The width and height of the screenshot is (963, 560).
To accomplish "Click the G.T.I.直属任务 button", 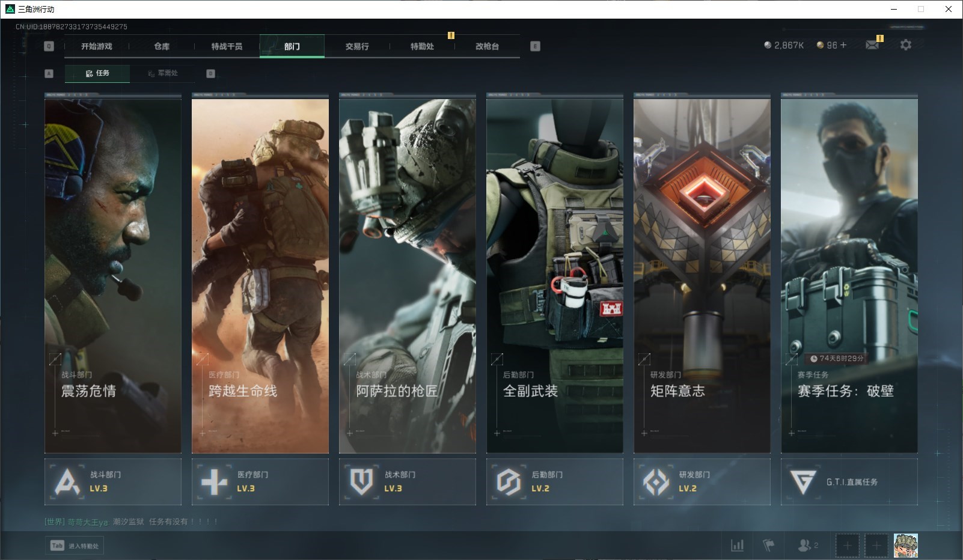I will pos(849,482).
